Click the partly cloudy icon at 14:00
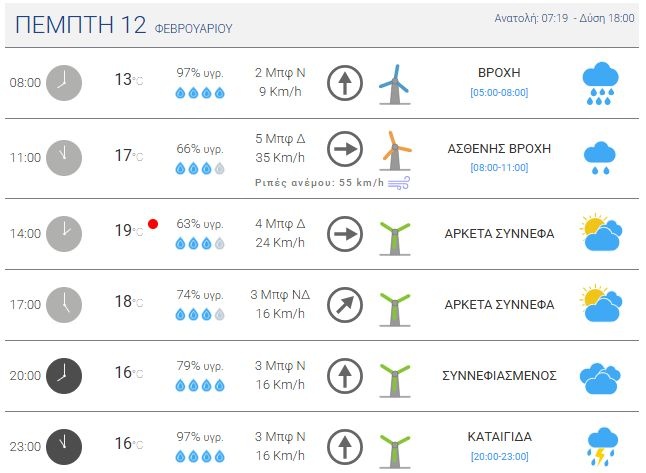The height and width of the screenshot is (473, 646). click(x=600, y=233)
